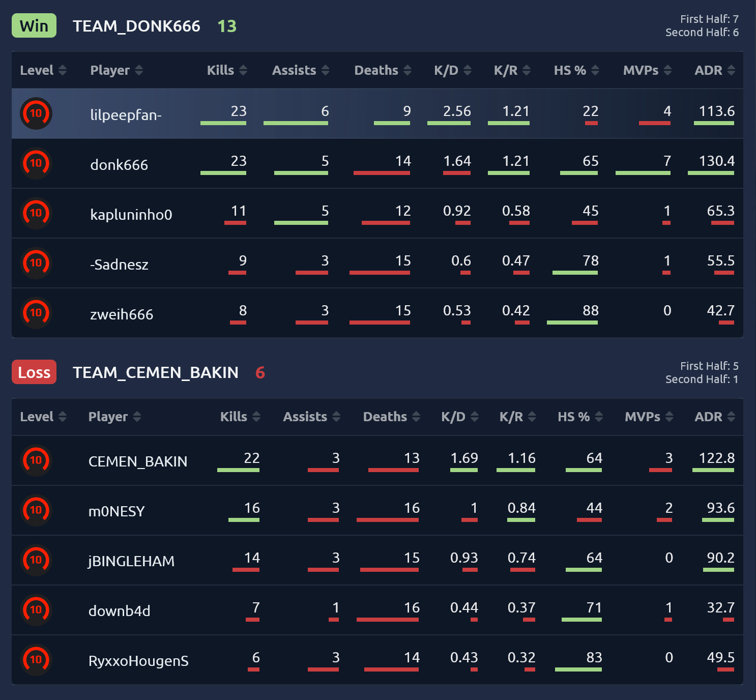The width and height of the screenshot is (756, 700).
Task: Click zweih666 HS % value 88
Action: tap(590, 310)
